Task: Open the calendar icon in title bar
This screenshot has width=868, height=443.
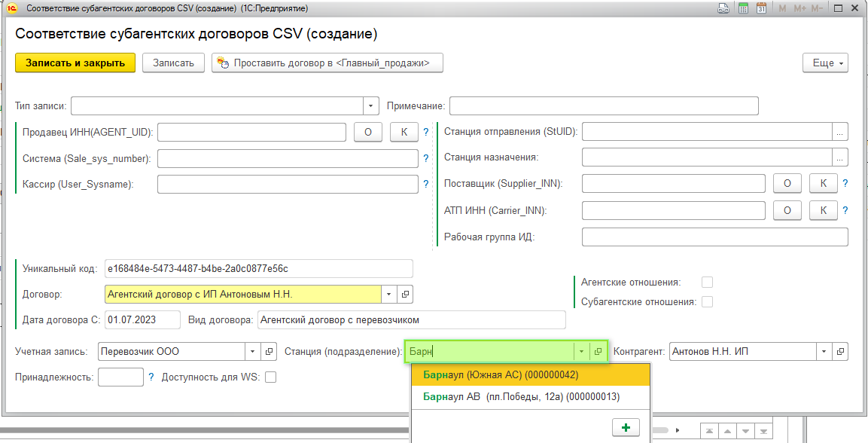Action: tap(761, 8)
